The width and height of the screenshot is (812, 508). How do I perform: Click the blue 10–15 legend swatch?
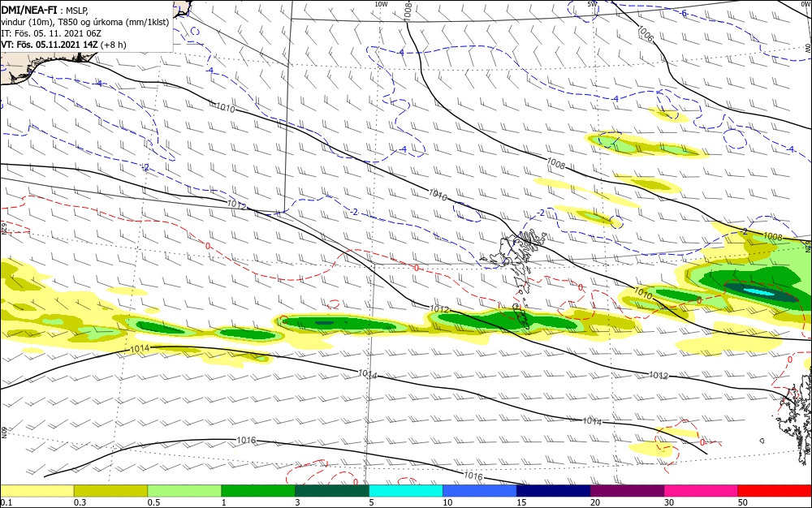(x=480, y=491)
